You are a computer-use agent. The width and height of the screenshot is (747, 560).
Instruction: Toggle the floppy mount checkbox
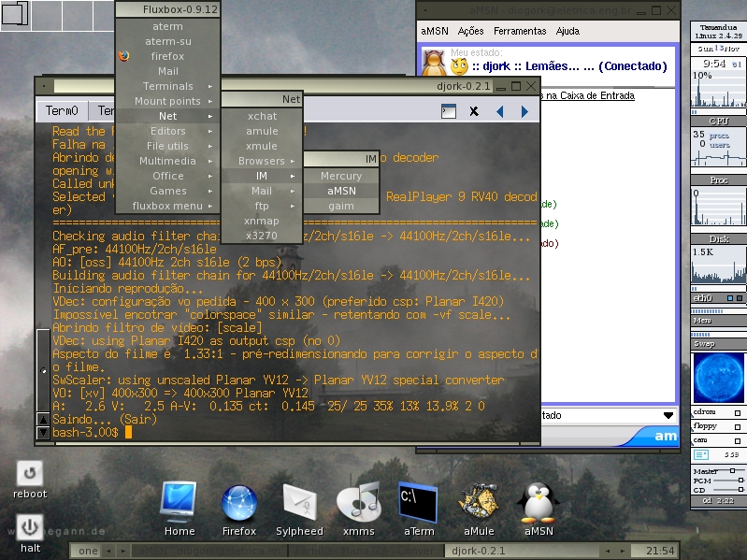point(738,427)
